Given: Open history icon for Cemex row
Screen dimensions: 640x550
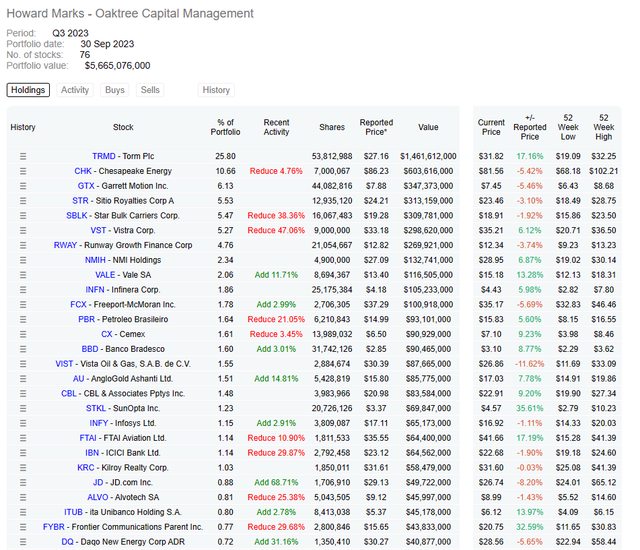Looking at the screenshot, I should coord(23,332).
